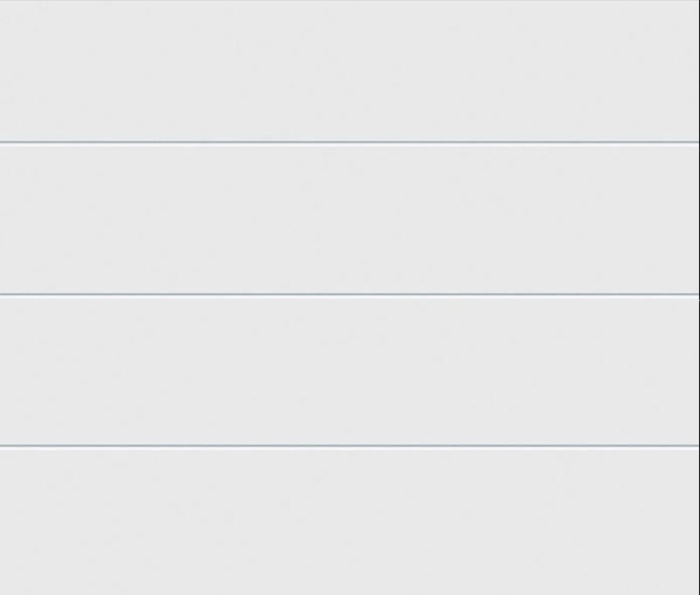Select the bottom empty row
700x595 pixels.
(x=349, y=520)
